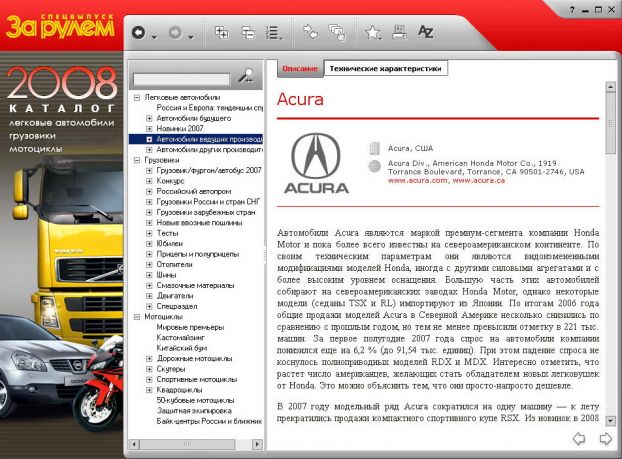Click the Help question mark button
This screenshot has height=459, width=622.
point(572,10)
